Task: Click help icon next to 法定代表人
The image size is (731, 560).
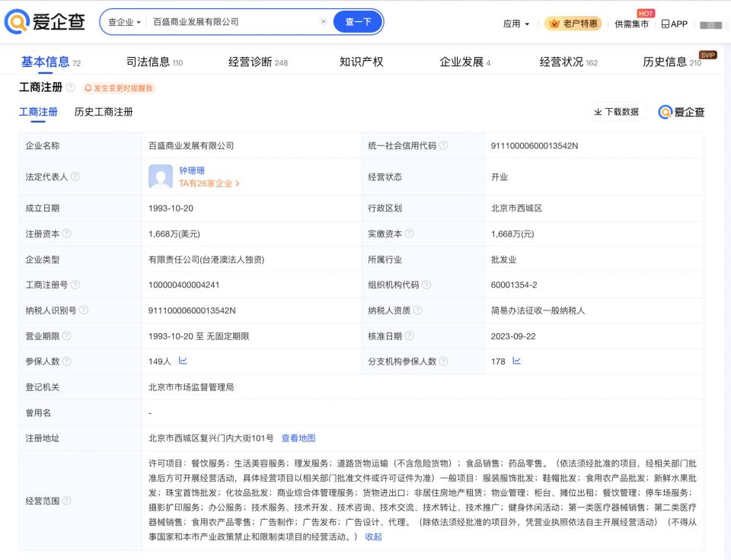Action: (75, 177)
